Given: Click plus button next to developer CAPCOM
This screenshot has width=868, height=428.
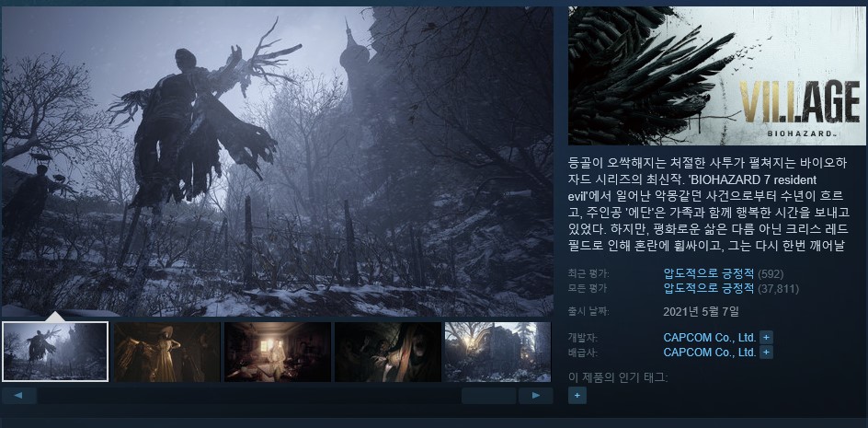Looking at the screenshot, I should [x=766, y=337].
